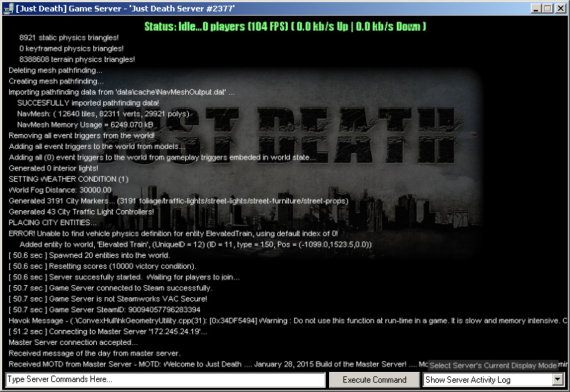Click the 'World Fog Distance: 30000.00' line
Viewport: 570px width, 392px height.
(60, 190)
